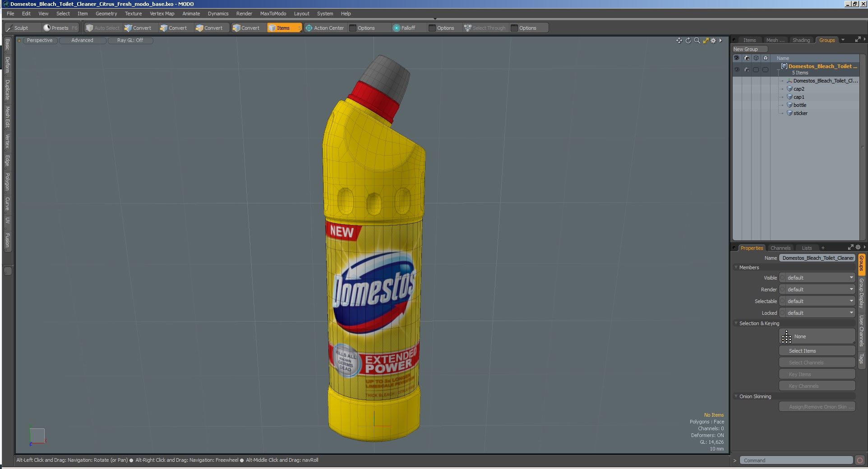Toggle Options checkbox after Action Center
Screen dimensions: 868x469
[x=353, y=28]
